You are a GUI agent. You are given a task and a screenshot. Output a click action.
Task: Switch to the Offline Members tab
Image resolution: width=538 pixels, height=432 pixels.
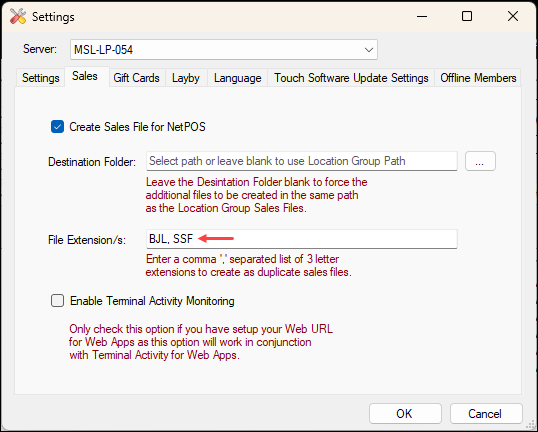478,78
